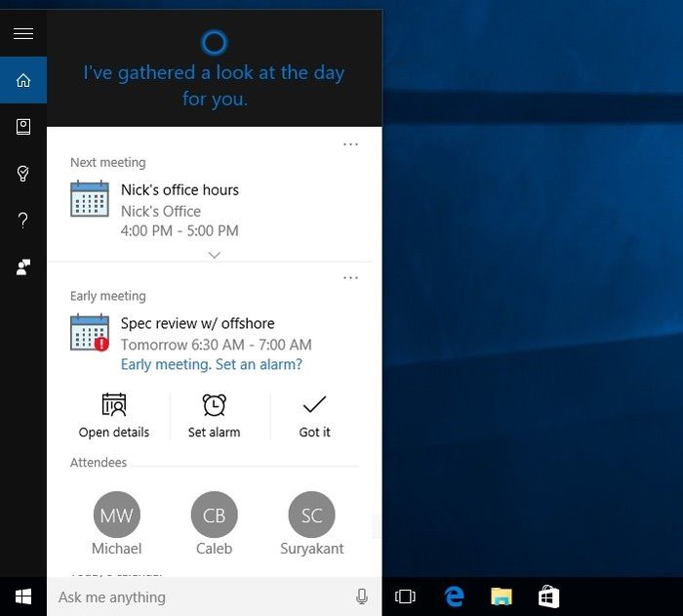The image size is (683, 616).
Task: Set alarm for the early meeting
Action: (215, 416)
